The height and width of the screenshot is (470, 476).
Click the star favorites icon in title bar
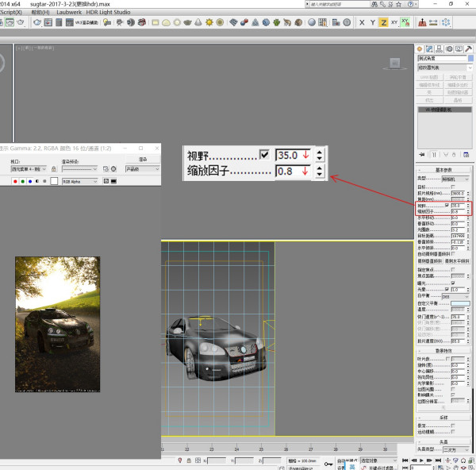[399, 4]
